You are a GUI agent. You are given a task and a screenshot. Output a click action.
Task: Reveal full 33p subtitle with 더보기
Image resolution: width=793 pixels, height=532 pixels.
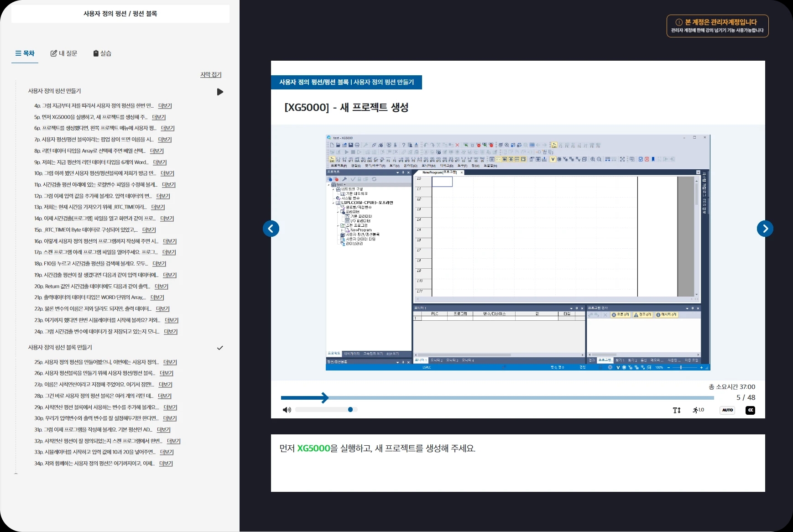pyautogui.click(x=167, y=452)
